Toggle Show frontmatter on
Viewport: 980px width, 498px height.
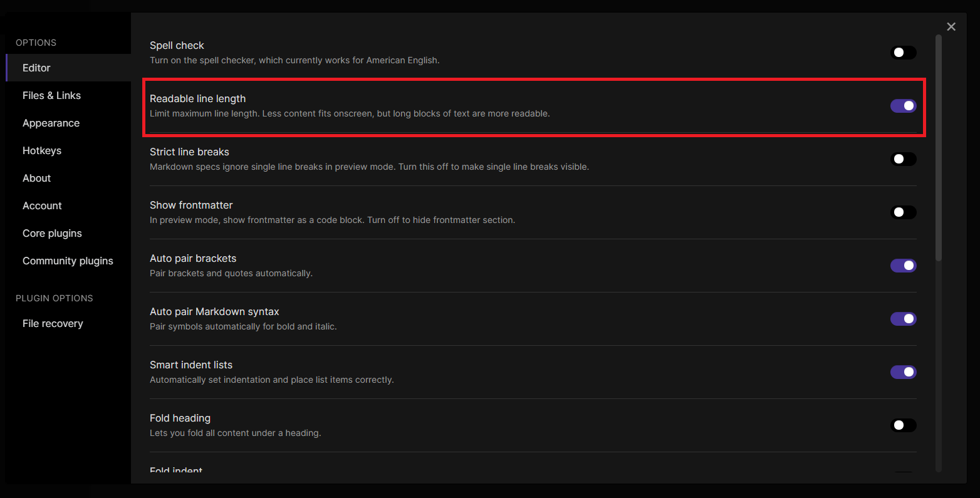coord(903,212)
